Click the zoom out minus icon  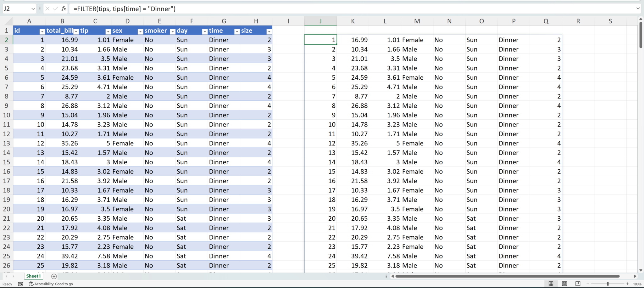pos(588,284)
